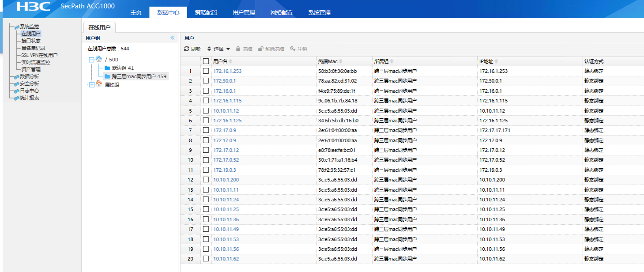Click MAC cell e8:78:ee:fe:bc:01

click(x=336, y=150)
